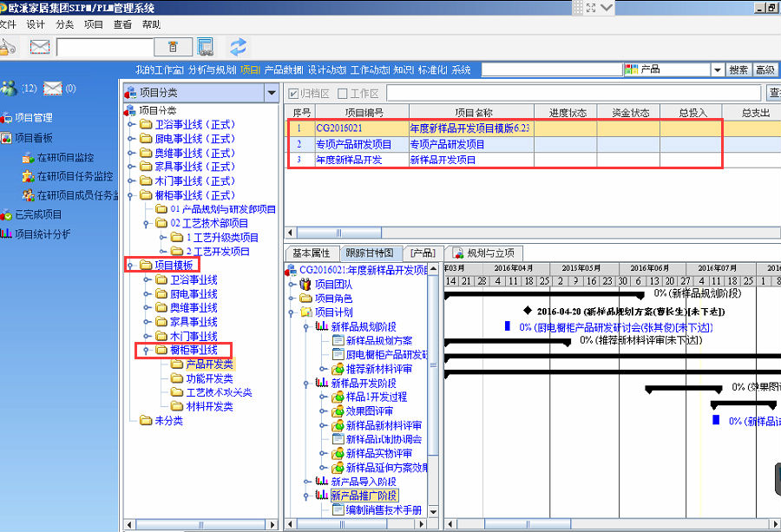Image resolution: width=781 pixels, height=532 pixels.
Task: Click the online users icon showing (12)
Action: click(9, 88)
